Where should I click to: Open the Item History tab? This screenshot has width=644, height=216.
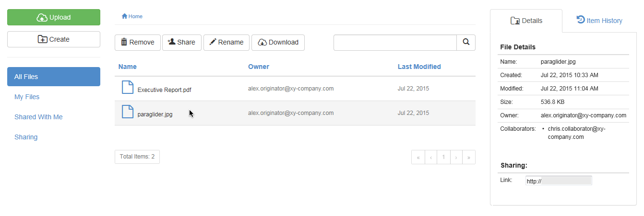click(599, 21)
